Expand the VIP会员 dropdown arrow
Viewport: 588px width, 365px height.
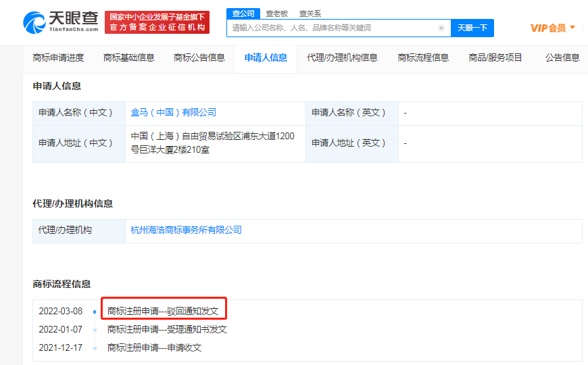pyautogui.click(x=572, y=28)
